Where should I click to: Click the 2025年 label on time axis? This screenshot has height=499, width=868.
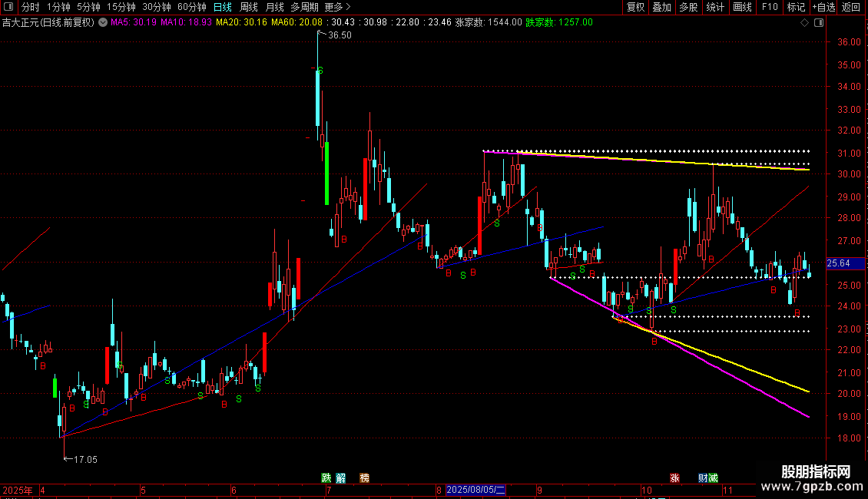pos(18,490)
